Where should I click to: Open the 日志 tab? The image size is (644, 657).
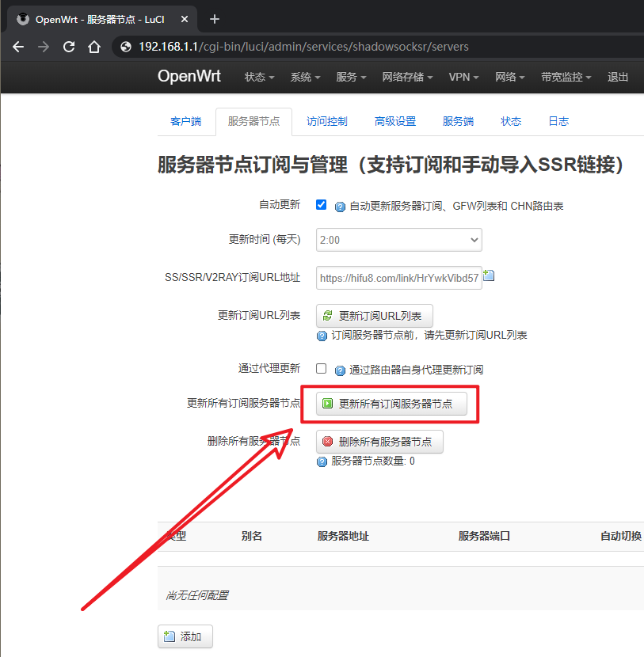coord(559,122)
